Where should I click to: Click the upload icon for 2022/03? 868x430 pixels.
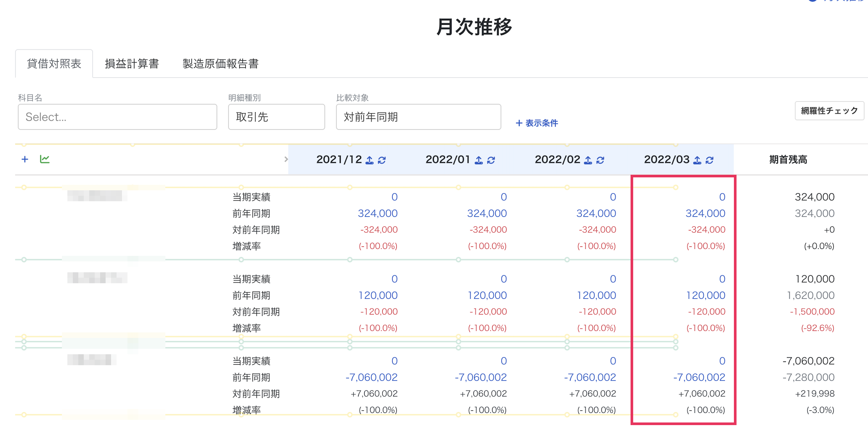697,160
